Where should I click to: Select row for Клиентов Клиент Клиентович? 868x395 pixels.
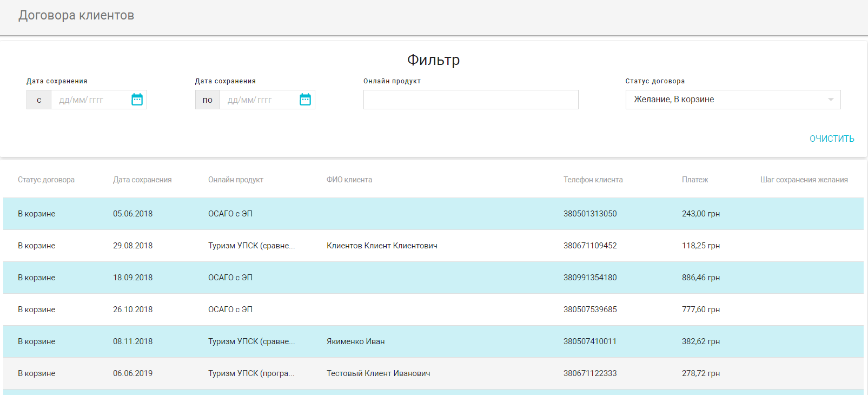click(382, 246)
